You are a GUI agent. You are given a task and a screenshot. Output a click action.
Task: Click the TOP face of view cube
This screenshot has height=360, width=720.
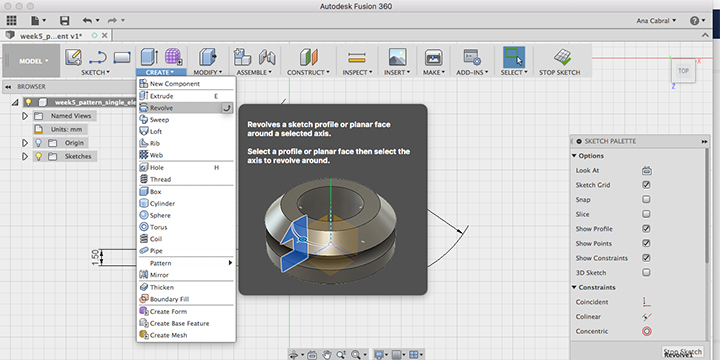click(683, 71)
